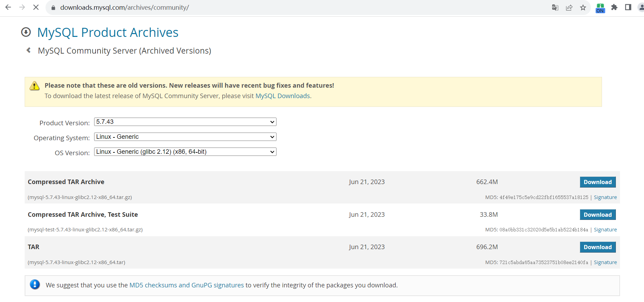Click the 'Compressed TAR Archive, Test Suite' title
The image size is (644, 302).
83,215
